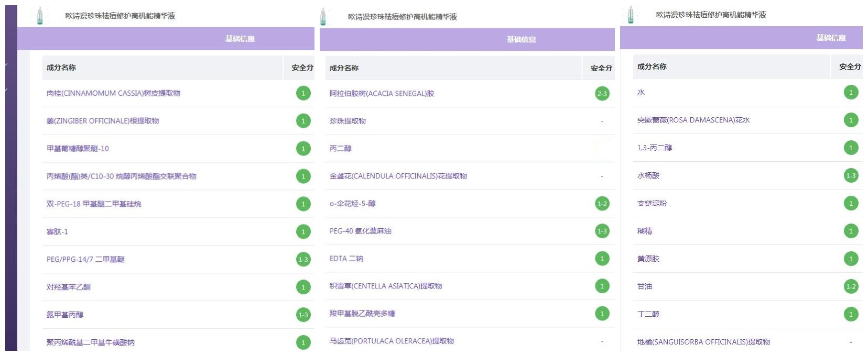Open the 马齿苋(PORTULACA OLERACEA)提取物 link
Viewport: 868px width, 356px height.
coord(391,341)
